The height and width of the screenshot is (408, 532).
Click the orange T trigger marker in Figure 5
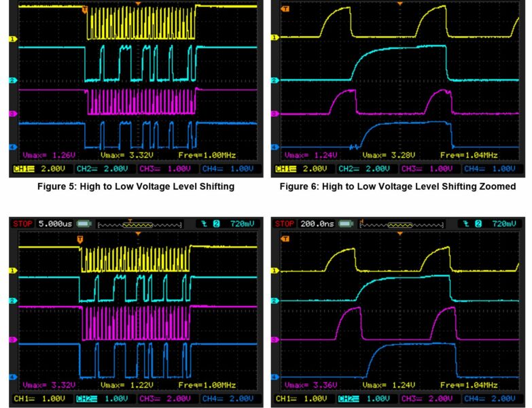click(x=84, y=10)
